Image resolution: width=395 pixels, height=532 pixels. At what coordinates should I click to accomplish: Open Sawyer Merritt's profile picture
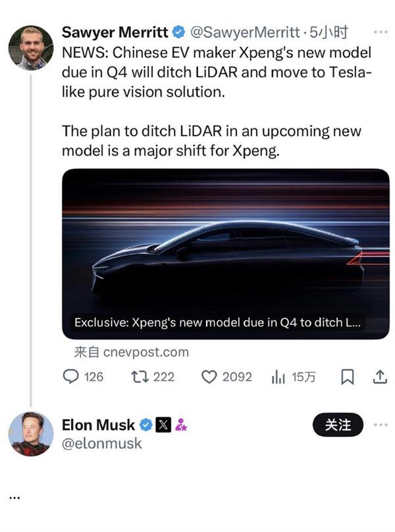pyautogui.click(x=30, y=49)
